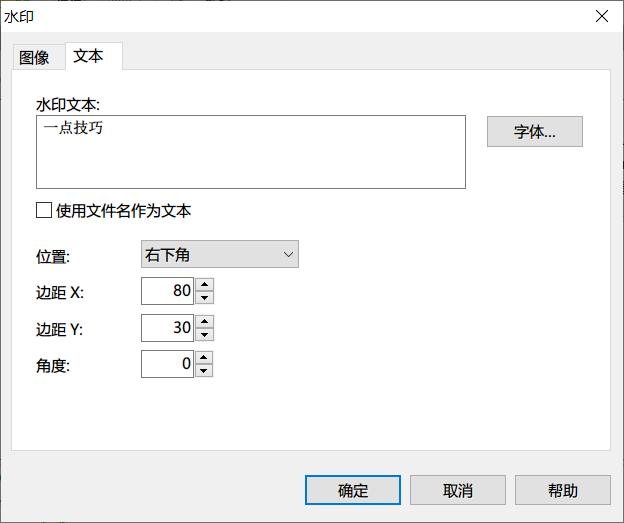Increase 边距 X with up arrow
The height and width of the screenshot is (523, 624).
point(205,285)
